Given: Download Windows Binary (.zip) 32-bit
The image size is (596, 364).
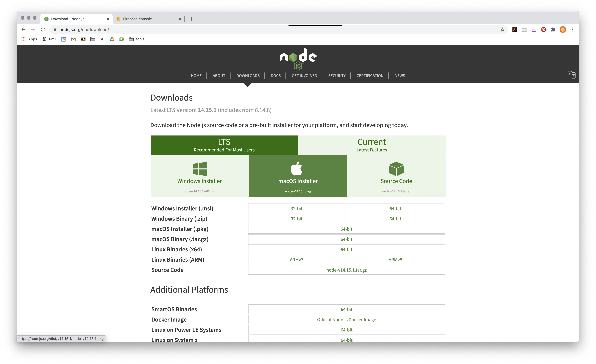Looking at the screenshot, I should click(x=296, y=219).
